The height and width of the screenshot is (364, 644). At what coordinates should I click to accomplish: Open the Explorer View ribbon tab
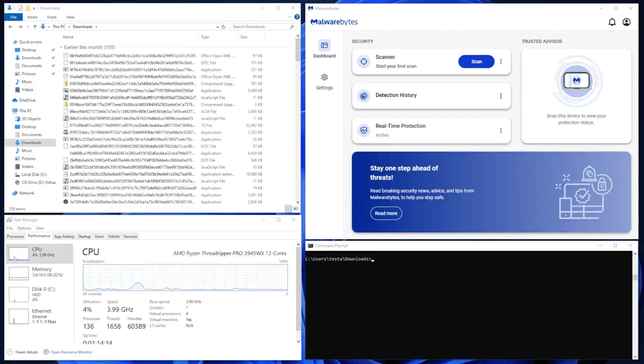tap(70, 17)
